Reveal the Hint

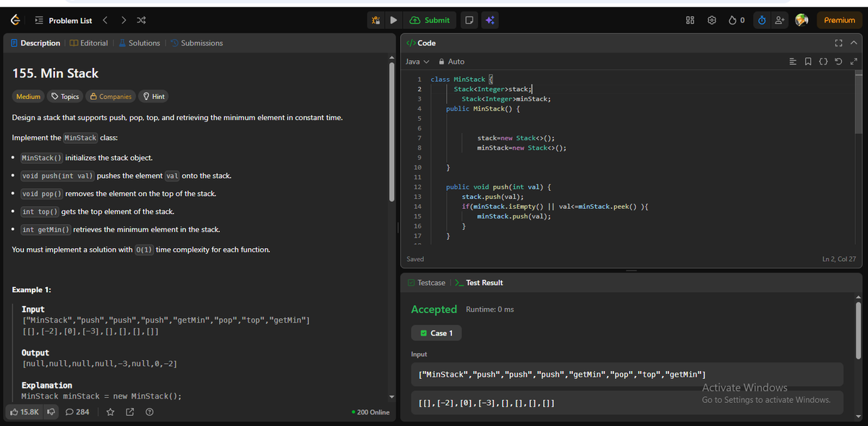tap(154, 96)
